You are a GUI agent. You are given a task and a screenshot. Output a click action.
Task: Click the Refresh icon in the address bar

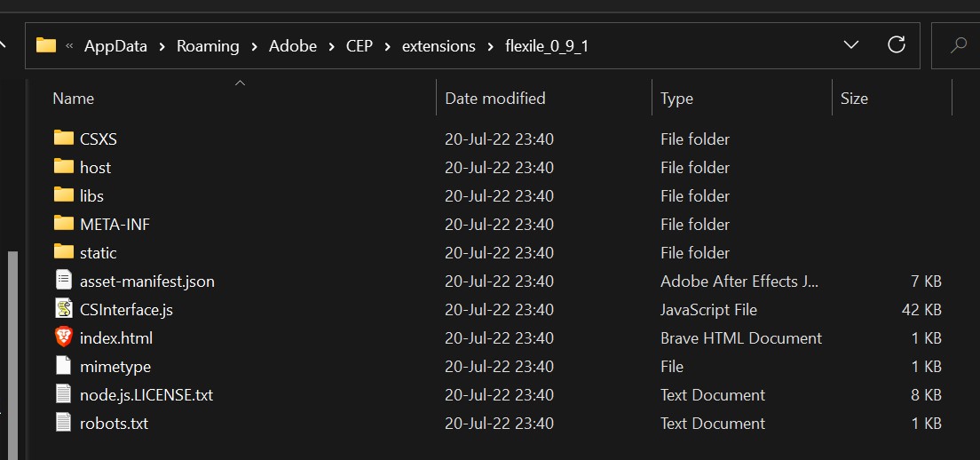(897, 45)
